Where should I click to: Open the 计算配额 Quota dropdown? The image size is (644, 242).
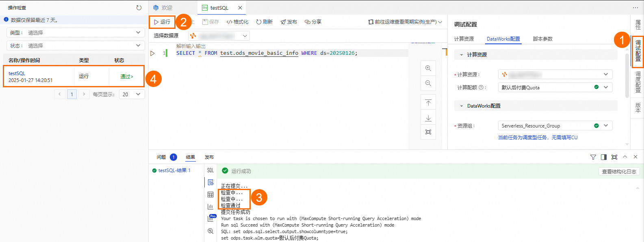(555, 87)
